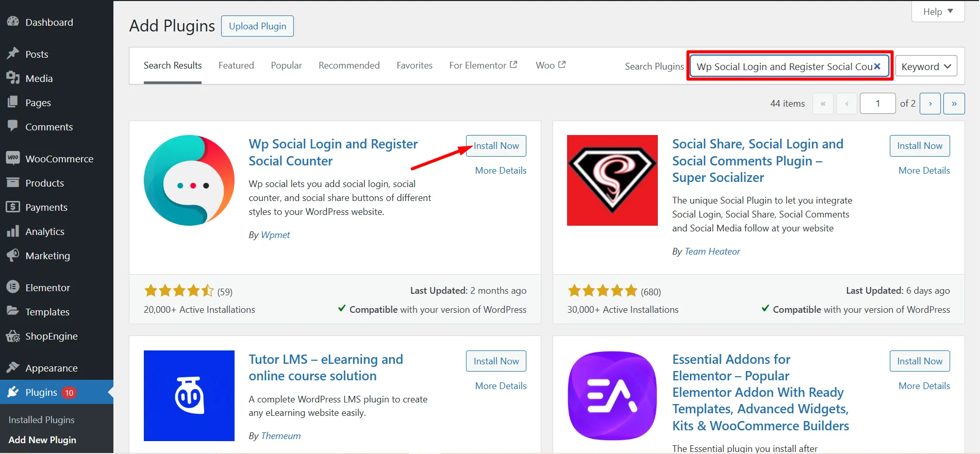Click '20,000+ Active Installations' text
This screenshot has width=980, height=454.
pyautogui.click(x=199, y=310)
